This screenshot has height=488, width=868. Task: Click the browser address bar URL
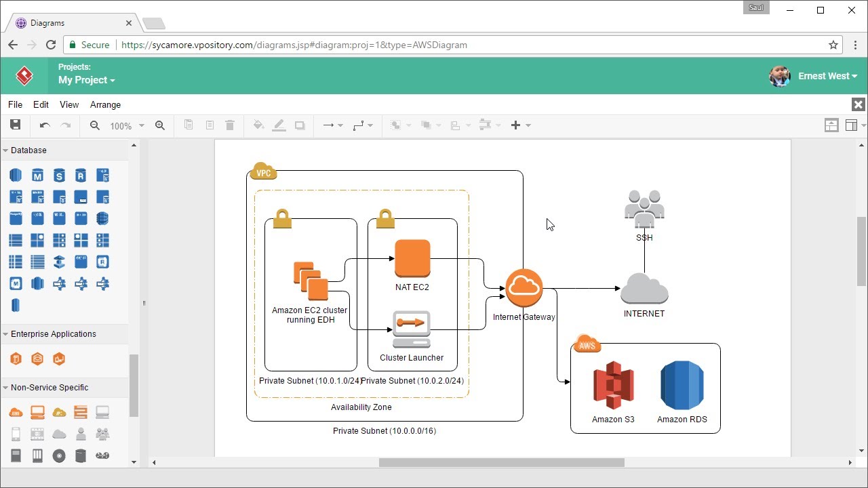coord(294,45)
